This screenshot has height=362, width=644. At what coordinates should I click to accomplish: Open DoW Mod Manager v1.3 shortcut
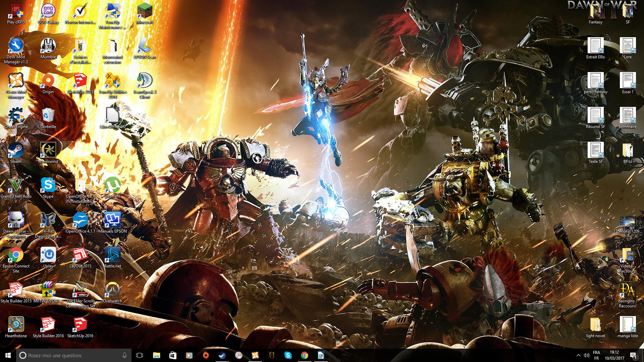coord(16,51)
